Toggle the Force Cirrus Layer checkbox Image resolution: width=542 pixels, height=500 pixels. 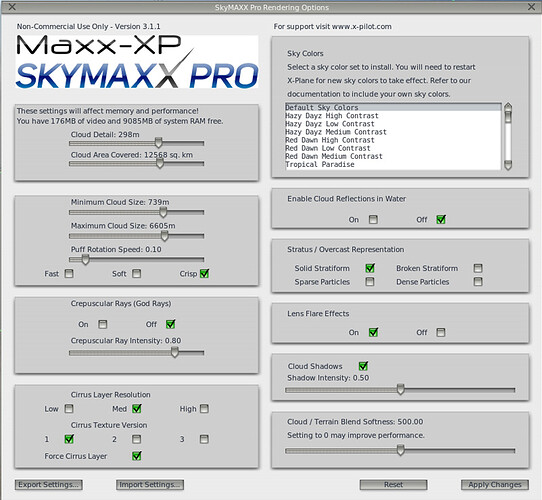pos(137,456)
